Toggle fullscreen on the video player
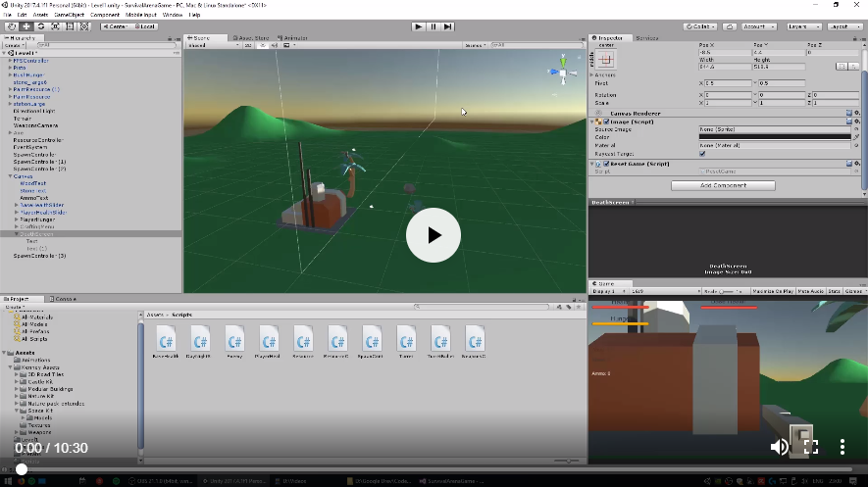Image resolution: width=868 pixels, height=487 pixels. (x=811, y=447)
